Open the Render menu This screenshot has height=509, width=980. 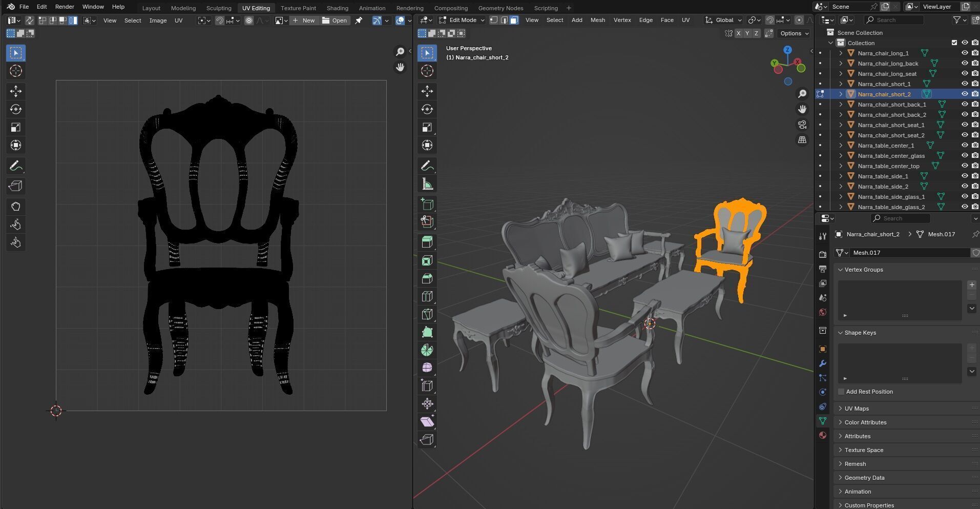point(65,7)
